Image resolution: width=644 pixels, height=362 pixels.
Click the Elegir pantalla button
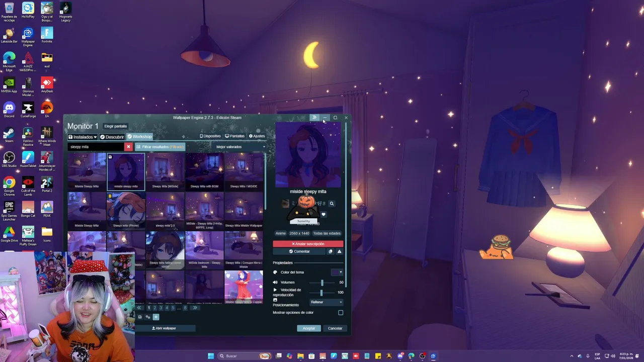click(x=116, y=126)
